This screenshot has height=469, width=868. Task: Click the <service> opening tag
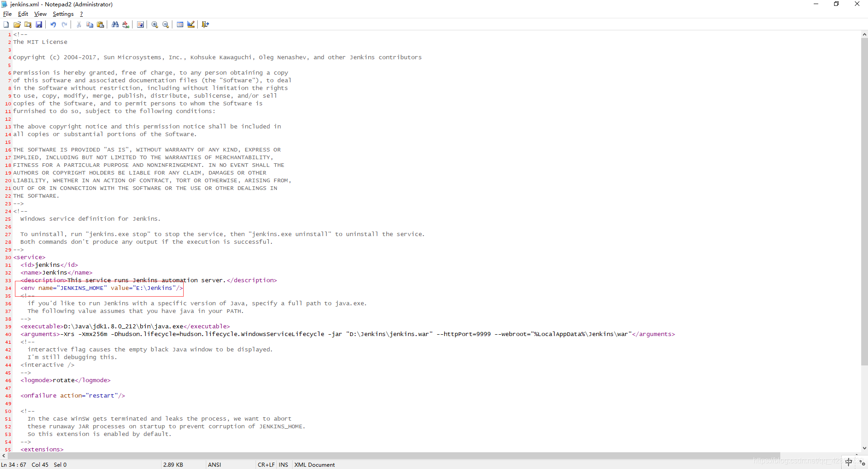click(x=29, y=257)
